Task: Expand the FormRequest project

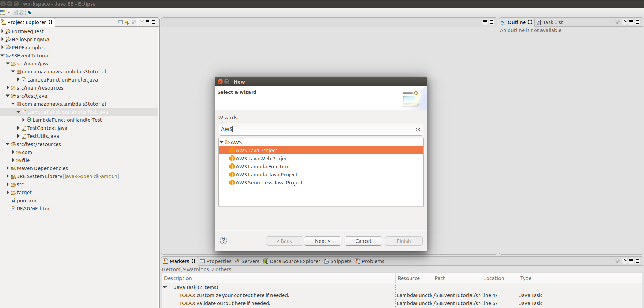Action: pyautogui.click(x=2, y=31)
